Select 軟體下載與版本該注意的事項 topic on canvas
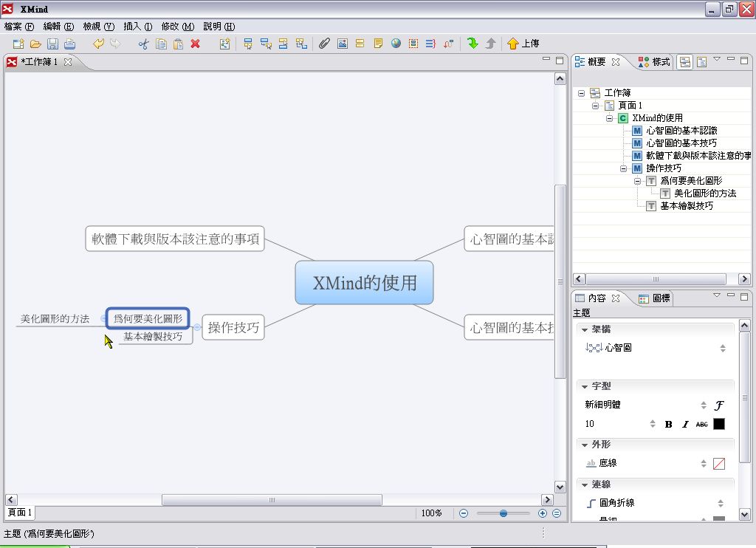The height and width of the screenshot is (548, 756). (x=175, y=239)
